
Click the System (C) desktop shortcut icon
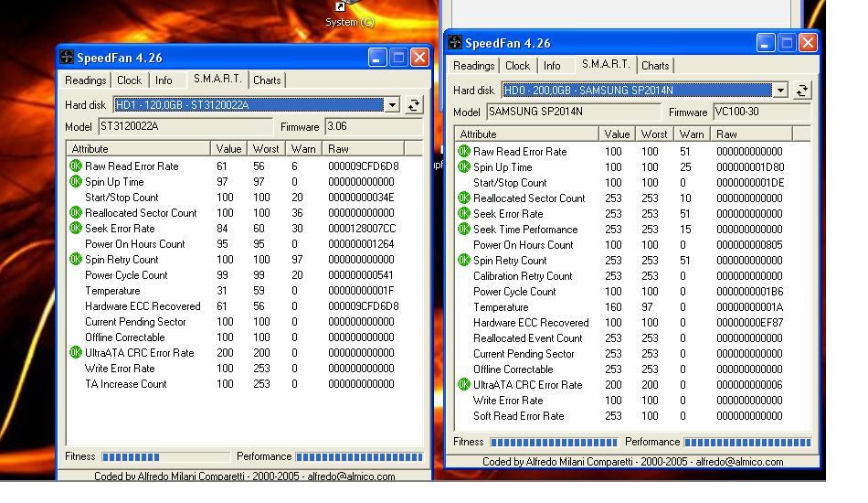coord(349,14)
